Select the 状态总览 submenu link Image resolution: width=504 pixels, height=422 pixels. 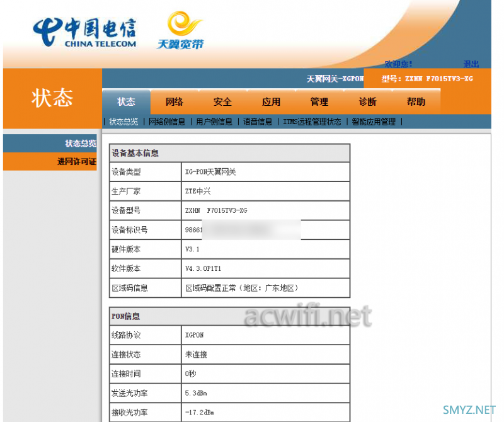pos(123,122)
